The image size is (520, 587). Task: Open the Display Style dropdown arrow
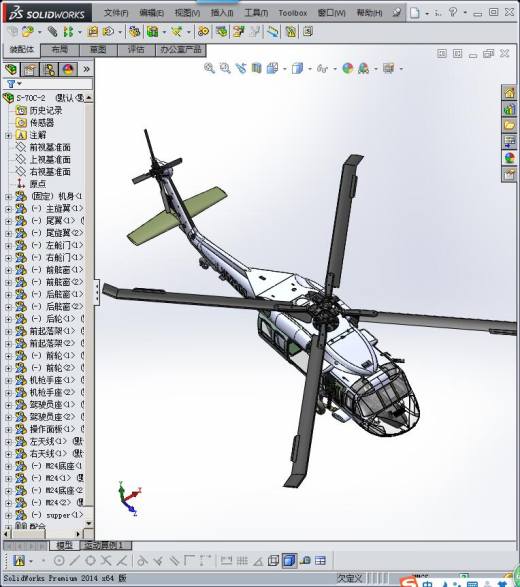click(310, 69)
